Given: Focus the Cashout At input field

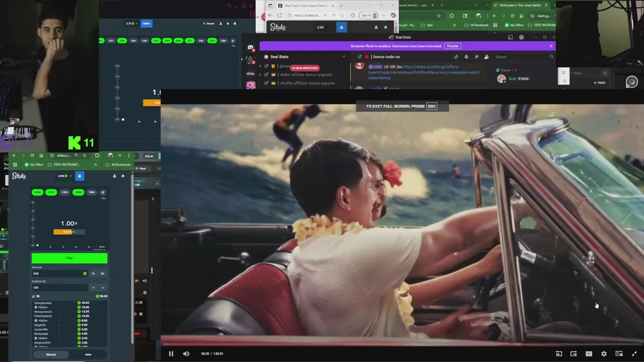Looking at the screenshot, I should point(59,288).
